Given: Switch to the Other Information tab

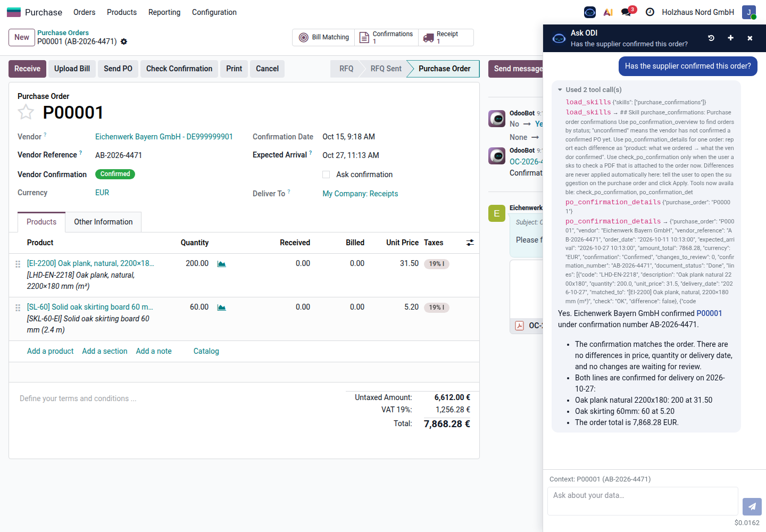Looking at the screenshot, I should click(x=103, y=222).
